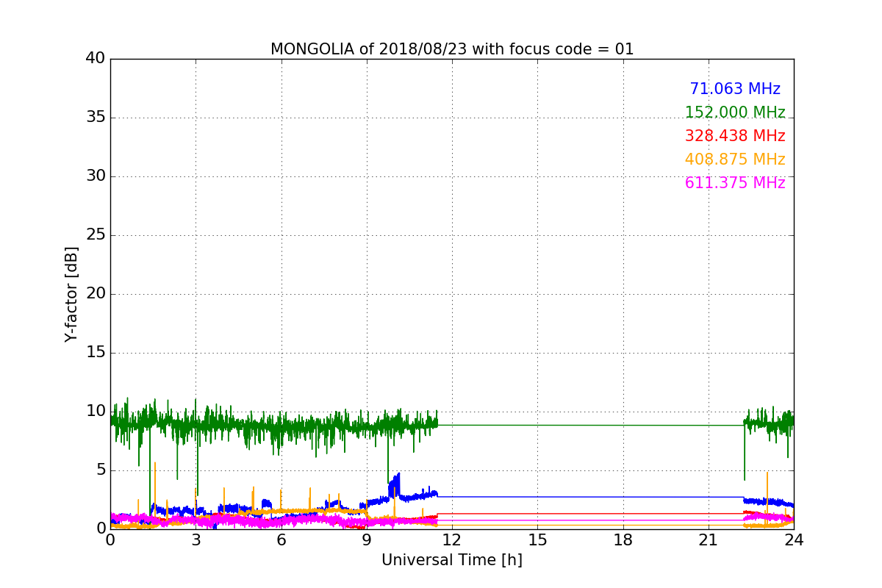Viewport: 882px width, 588px height.
Task: Click the y-axis tick label 30
Action: (x=96, y=176)
